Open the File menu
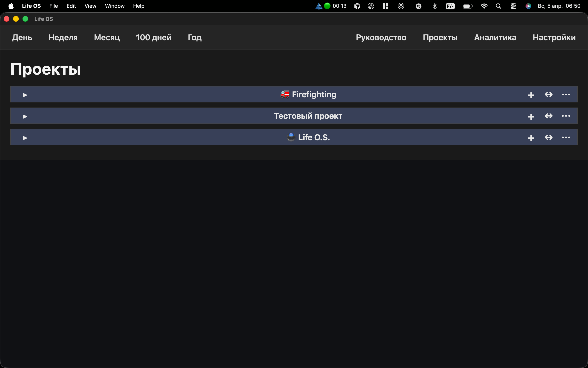 [53, 6]
